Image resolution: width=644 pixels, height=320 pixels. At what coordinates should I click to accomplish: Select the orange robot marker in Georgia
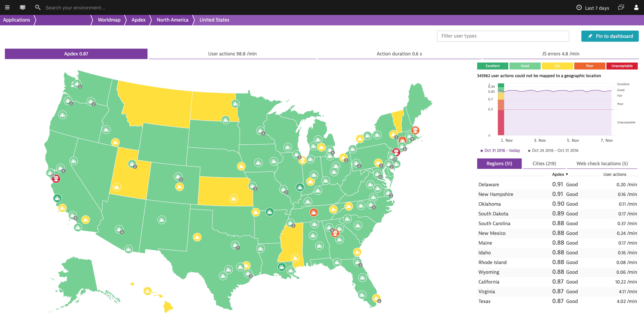pyautogui.click(x=335, y=233)
